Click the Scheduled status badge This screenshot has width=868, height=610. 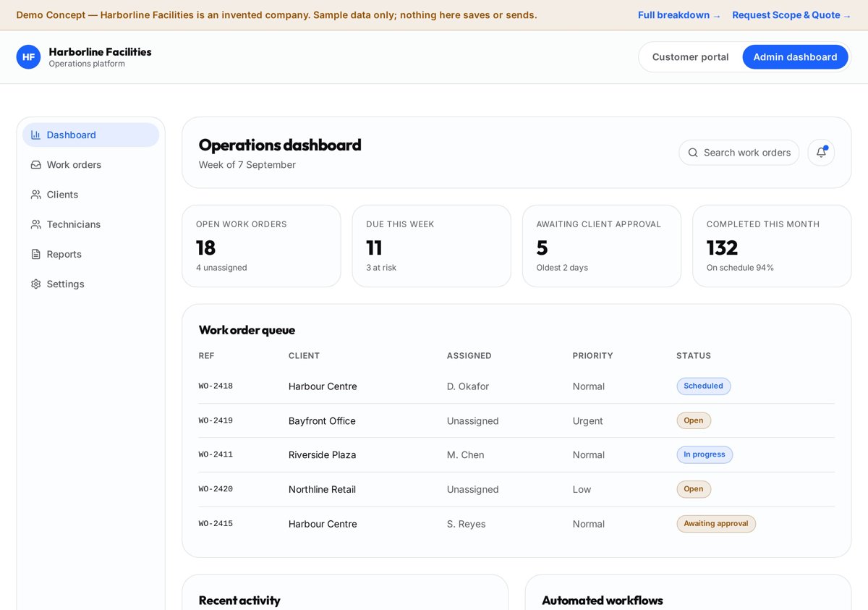[x=704, y=386]
